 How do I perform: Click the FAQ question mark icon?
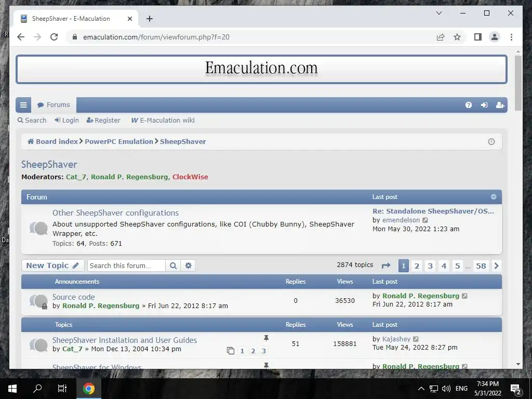pyautogui.click(x=469, y=105)
